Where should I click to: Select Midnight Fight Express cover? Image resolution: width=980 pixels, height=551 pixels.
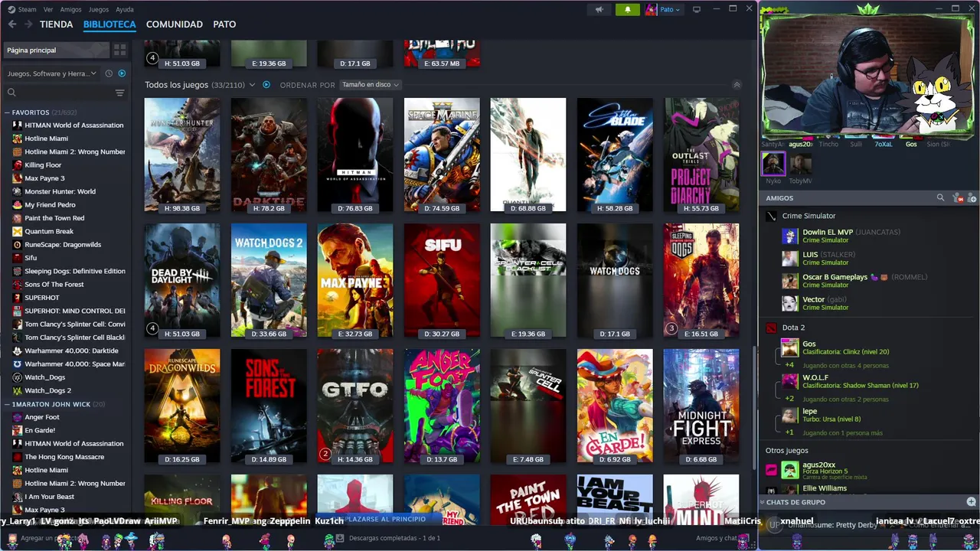(701, 406)
